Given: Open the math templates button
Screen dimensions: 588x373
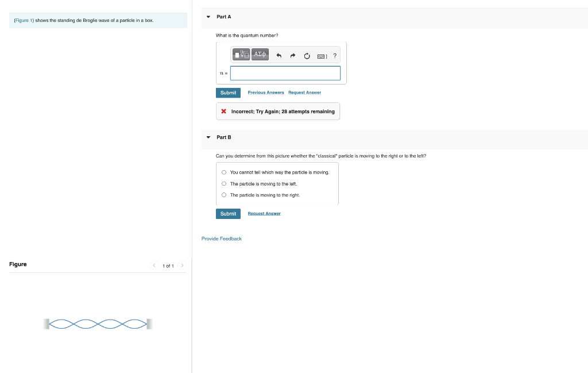Looking at the screenshot, I should (x=241, y=55).
